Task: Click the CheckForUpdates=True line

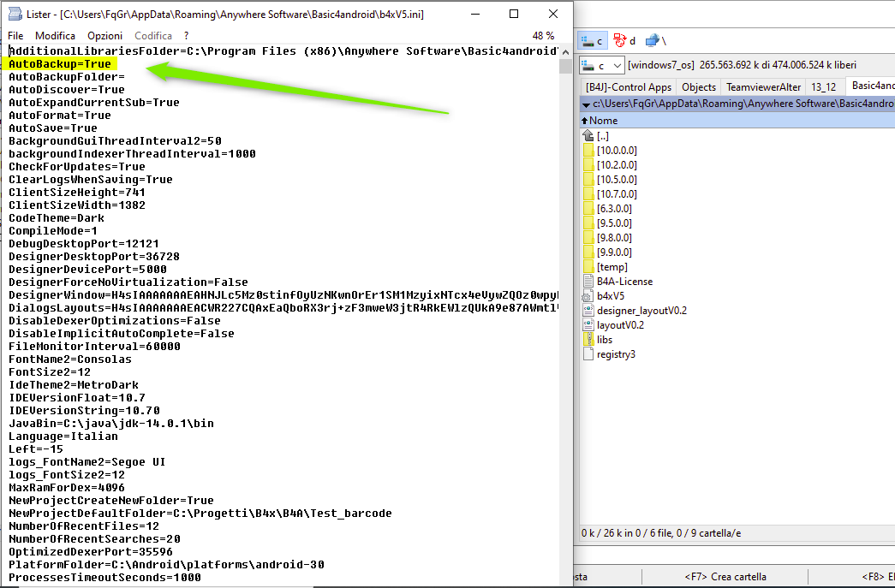Action: coord(77,167)
